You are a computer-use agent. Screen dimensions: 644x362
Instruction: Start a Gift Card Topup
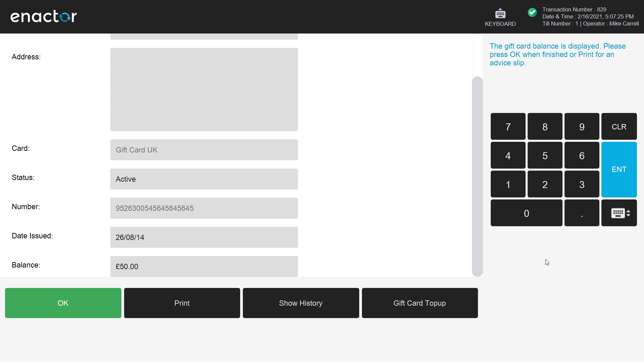420,303
